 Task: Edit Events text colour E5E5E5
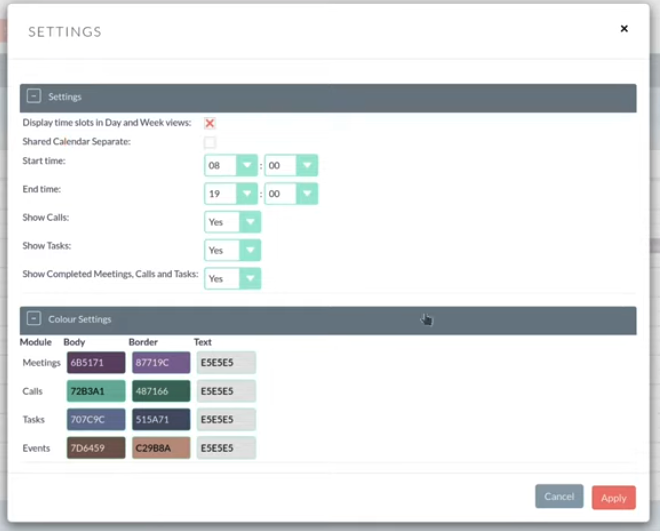226,448
